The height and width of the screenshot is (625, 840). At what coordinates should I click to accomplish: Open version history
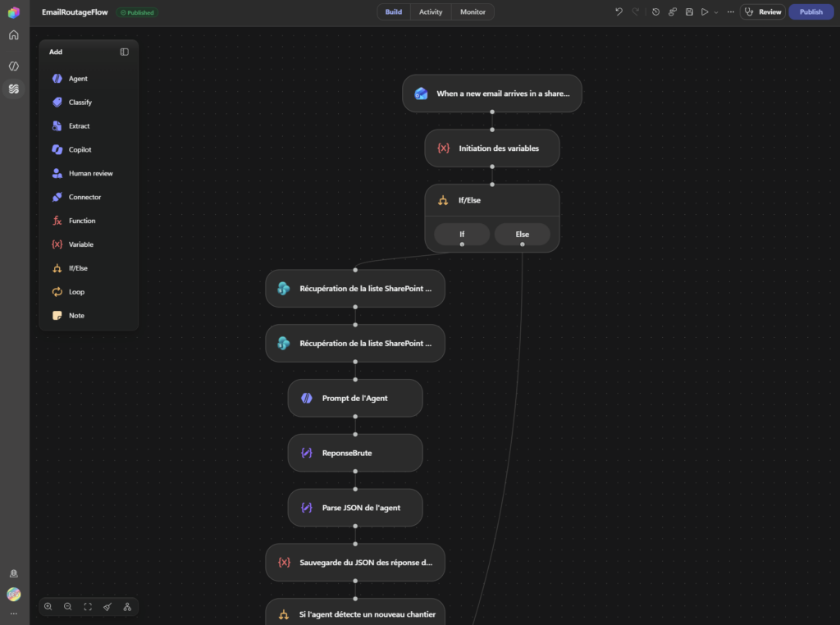click(x=655, y=11)
